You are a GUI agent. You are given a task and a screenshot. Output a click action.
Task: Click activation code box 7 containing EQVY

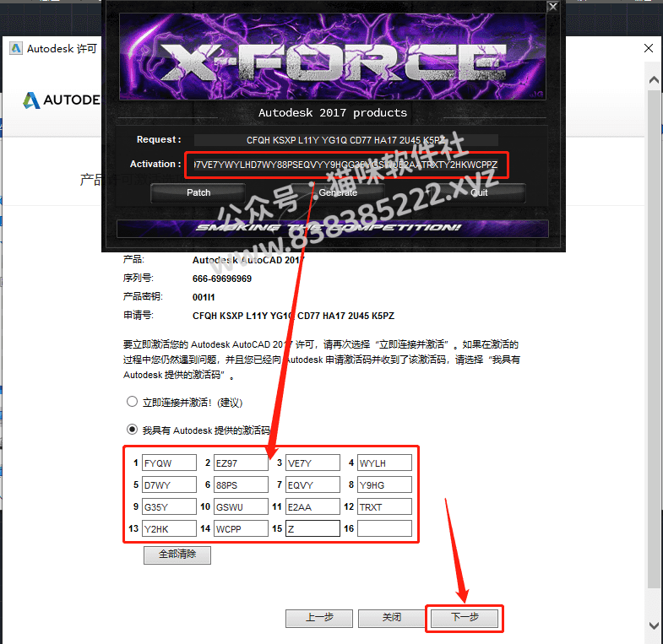pos(312,484)
